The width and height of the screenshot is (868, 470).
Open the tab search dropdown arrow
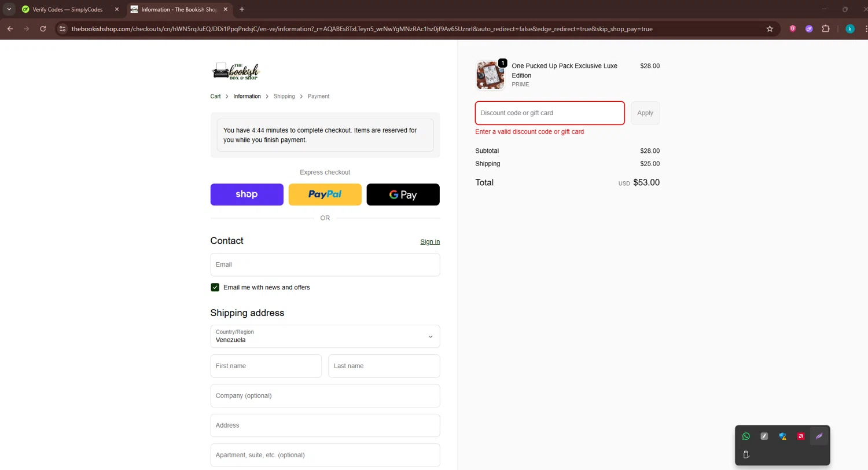[9, 9]
